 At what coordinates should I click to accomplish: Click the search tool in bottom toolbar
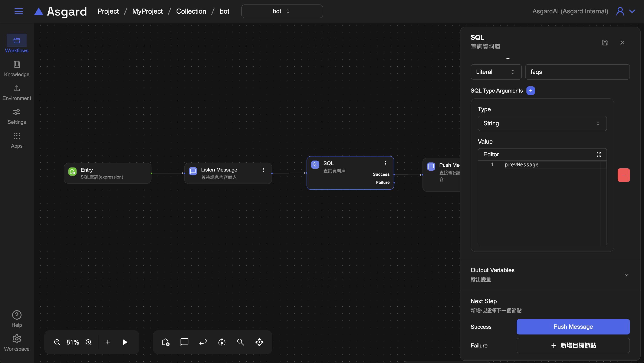(x=240, y=342)
